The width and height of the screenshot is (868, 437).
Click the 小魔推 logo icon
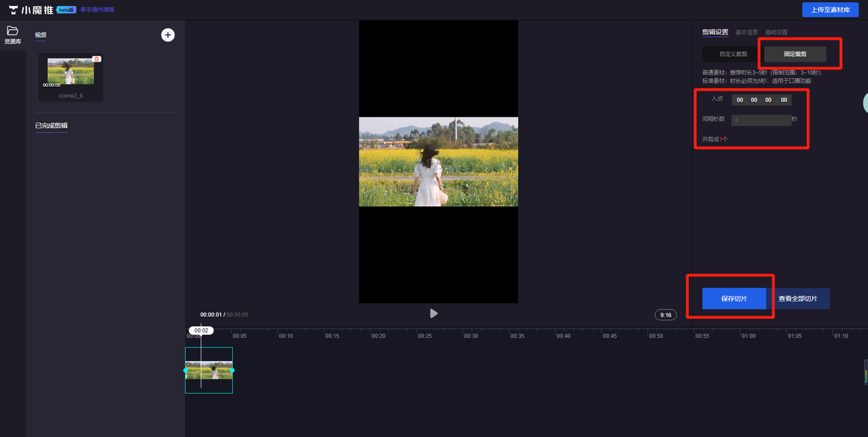pos(14,9)
